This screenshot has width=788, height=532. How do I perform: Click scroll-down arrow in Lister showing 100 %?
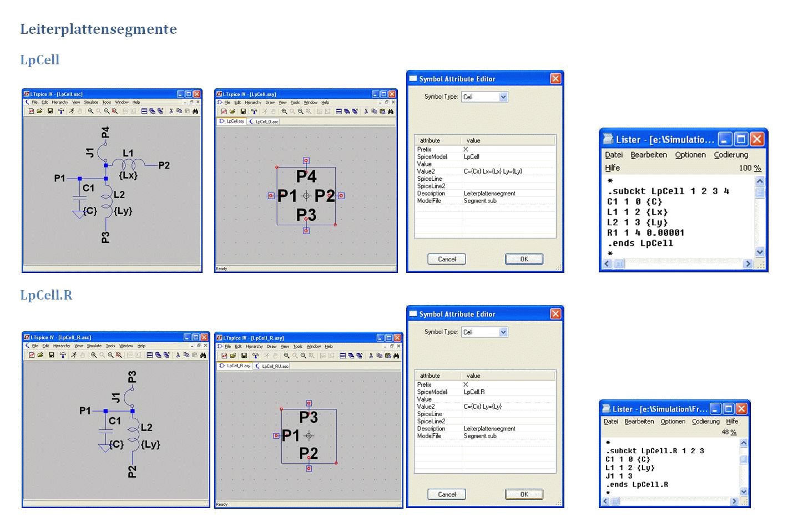760,252
